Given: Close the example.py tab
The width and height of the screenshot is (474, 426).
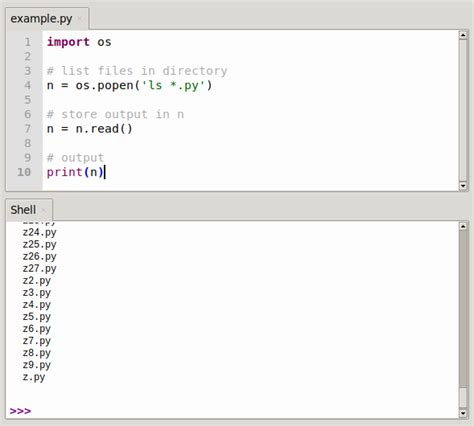Looking at the screenshot, I should (x=80, y=19).
